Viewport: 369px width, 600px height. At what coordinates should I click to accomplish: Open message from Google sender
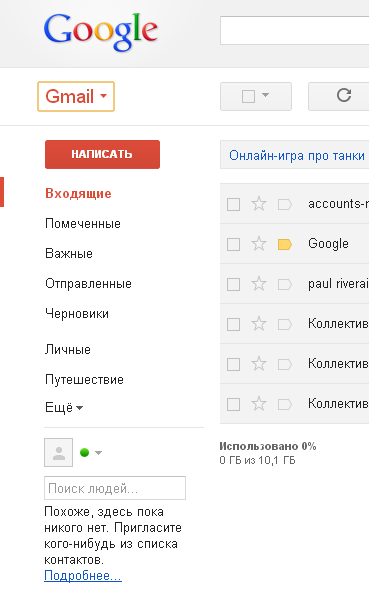(328, 244)
